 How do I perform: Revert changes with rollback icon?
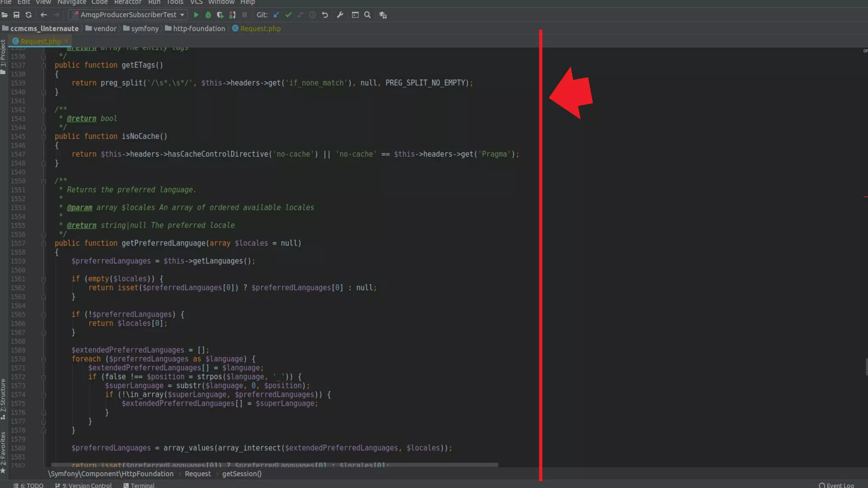click(x=325, y=15)
